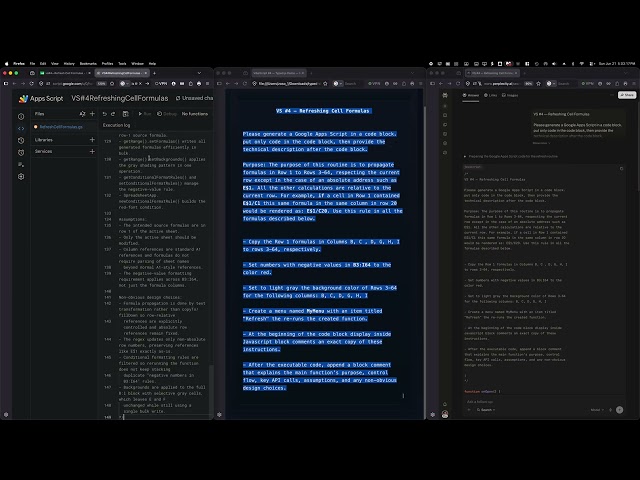Add a library using the Libraries plus icon
The height and width of the screenshot is (480, 640).
92,140
